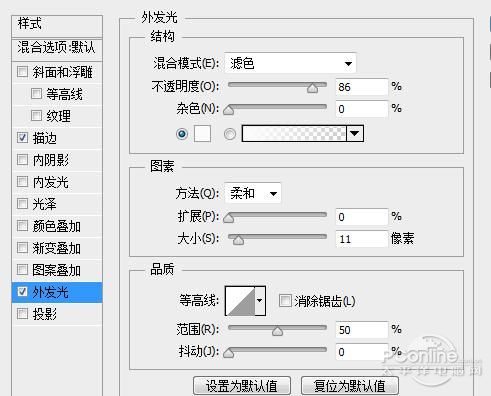The image size is (491, 396).
Task: Open the 等高线 contour picker arrow
Action: tap(260, 301)
